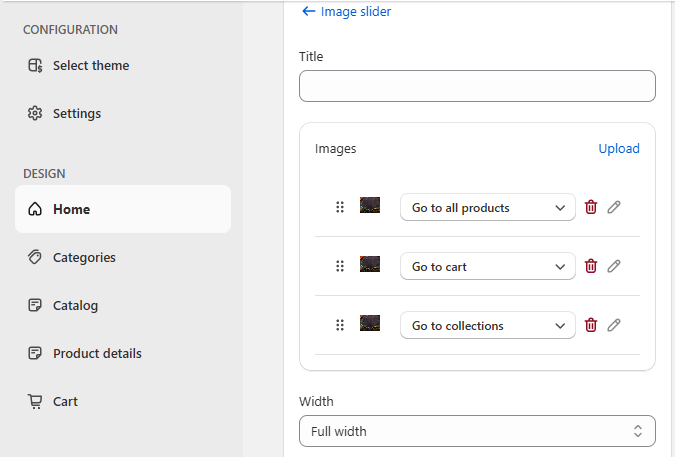Click the up-down arrows on the Width selector
This screenshot has width=675, height=457.
(x=638, y=431)
